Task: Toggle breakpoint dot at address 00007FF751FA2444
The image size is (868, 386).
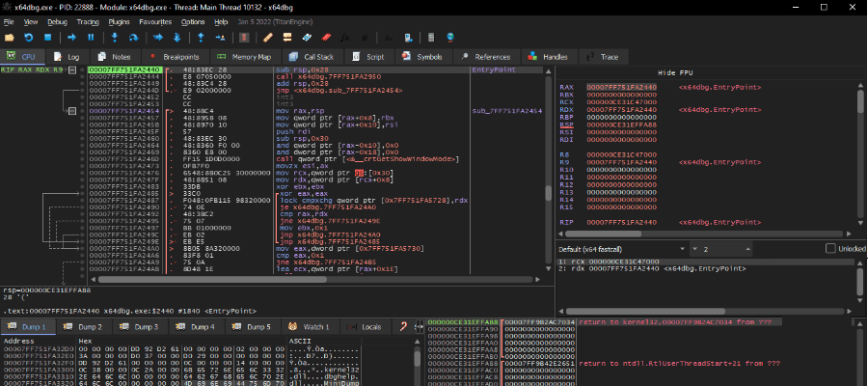Action: click(82, 76)
